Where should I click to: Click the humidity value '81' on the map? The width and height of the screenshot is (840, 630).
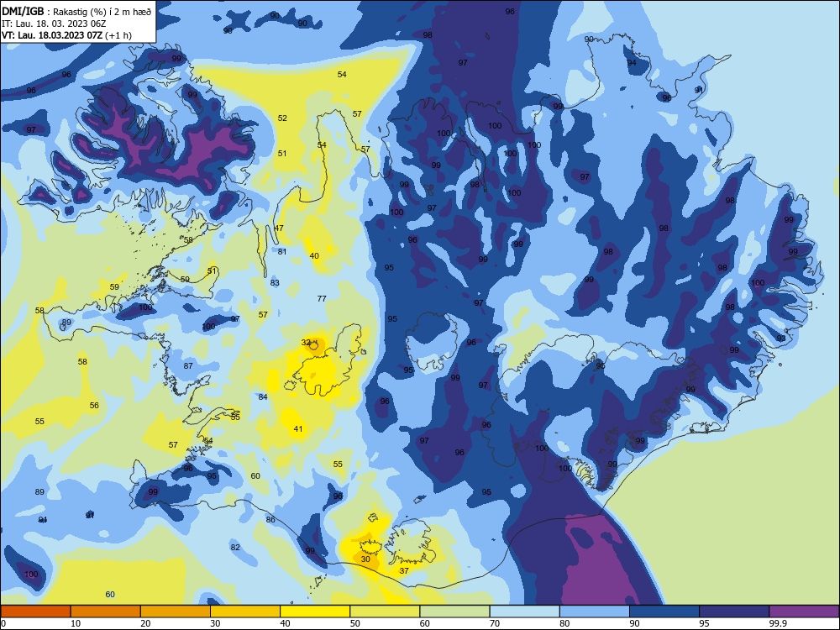point(282,252)
